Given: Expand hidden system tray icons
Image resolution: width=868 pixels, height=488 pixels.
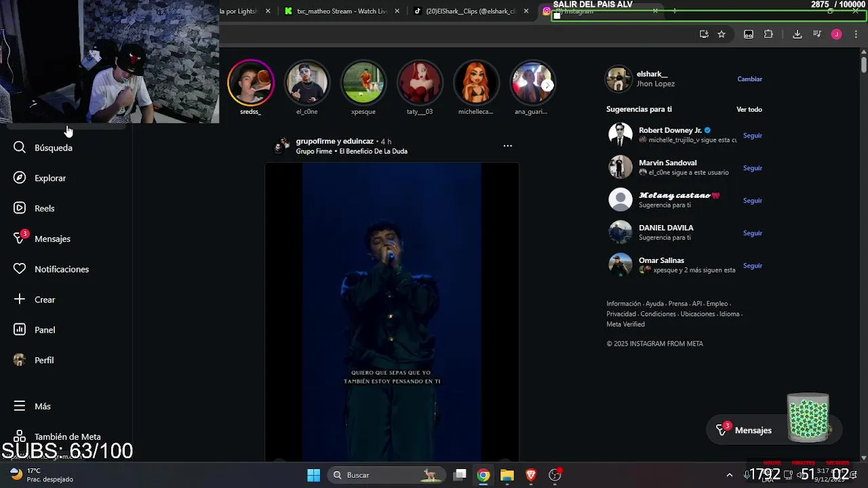Looking at the screenshot, I should 730,475.
